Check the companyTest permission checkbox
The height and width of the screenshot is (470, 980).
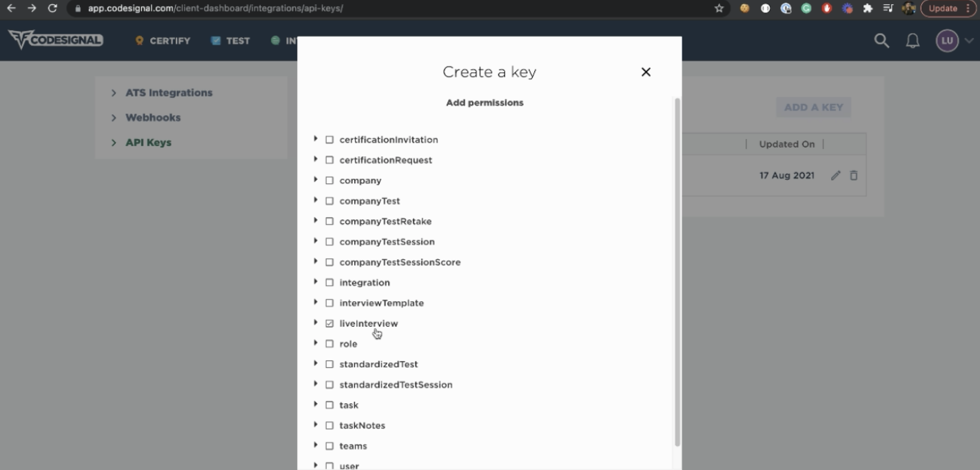(x=329, y=201)
